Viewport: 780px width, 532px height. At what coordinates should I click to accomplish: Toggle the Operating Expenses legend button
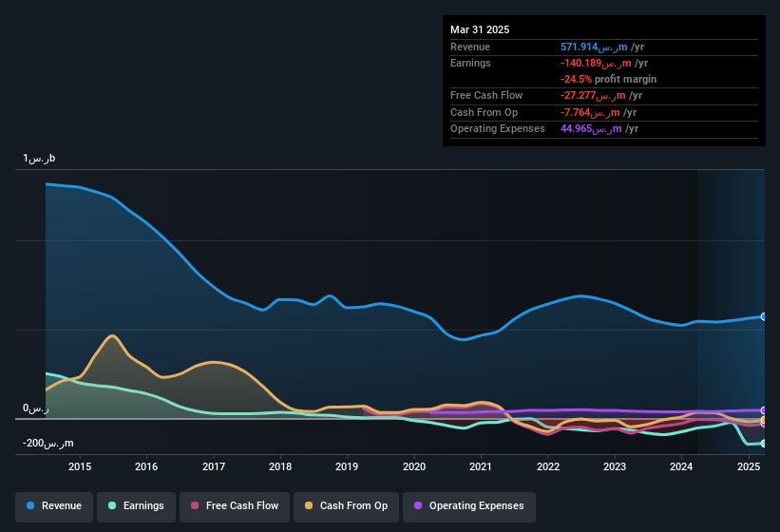pos(469,506)
